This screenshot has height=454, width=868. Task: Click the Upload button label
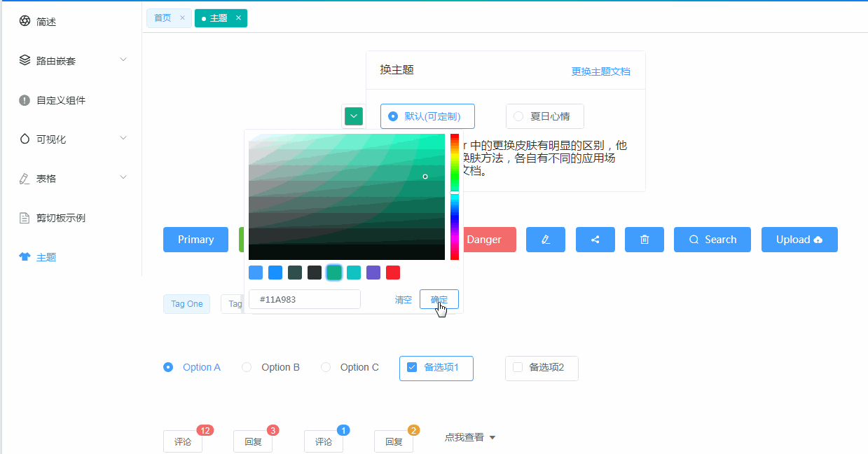click(793, 240)
